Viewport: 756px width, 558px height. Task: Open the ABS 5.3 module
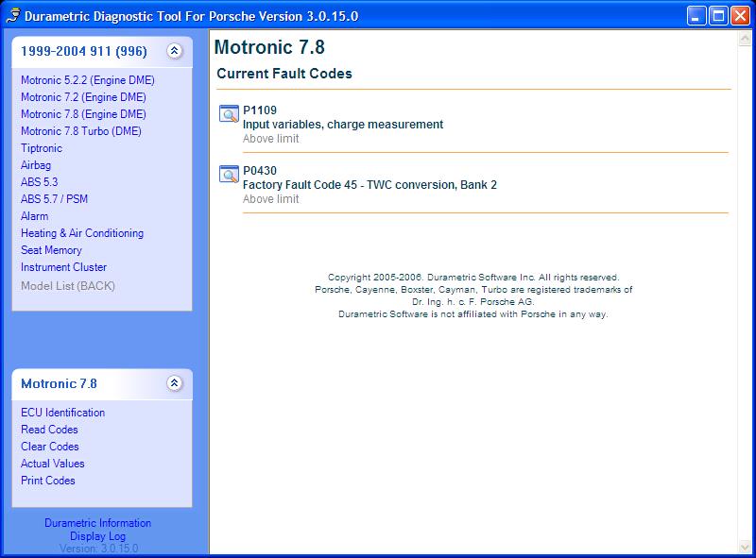click(x=39, y=182)
